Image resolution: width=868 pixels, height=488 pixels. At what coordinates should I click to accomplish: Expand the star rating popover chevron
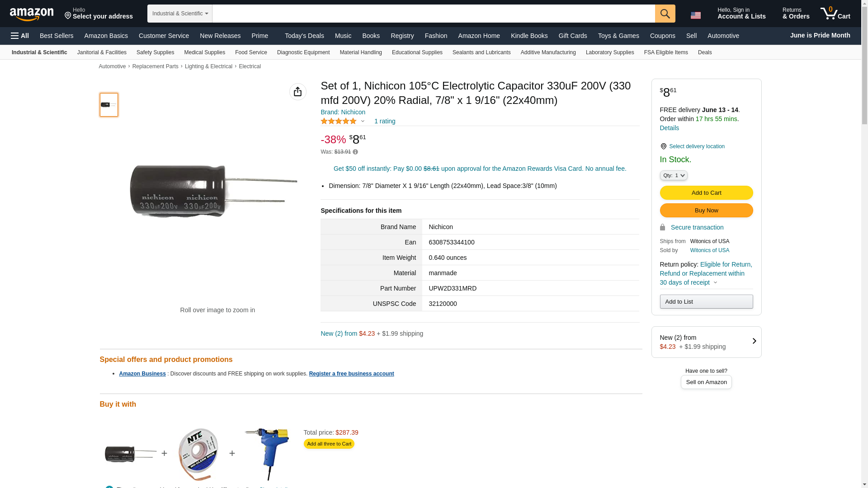click(x=363, y=121)
